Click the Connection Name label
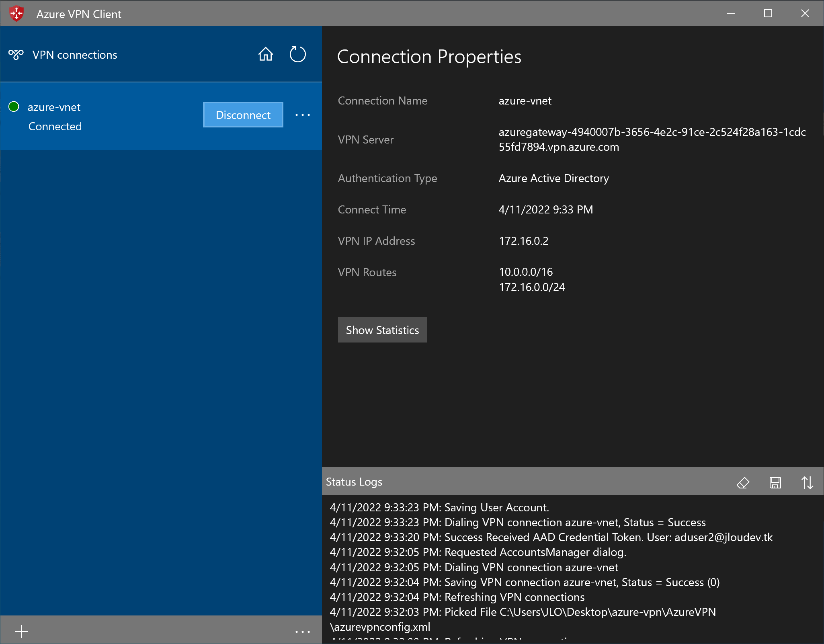This screenshot has height=644, width=824. (382, 100)
